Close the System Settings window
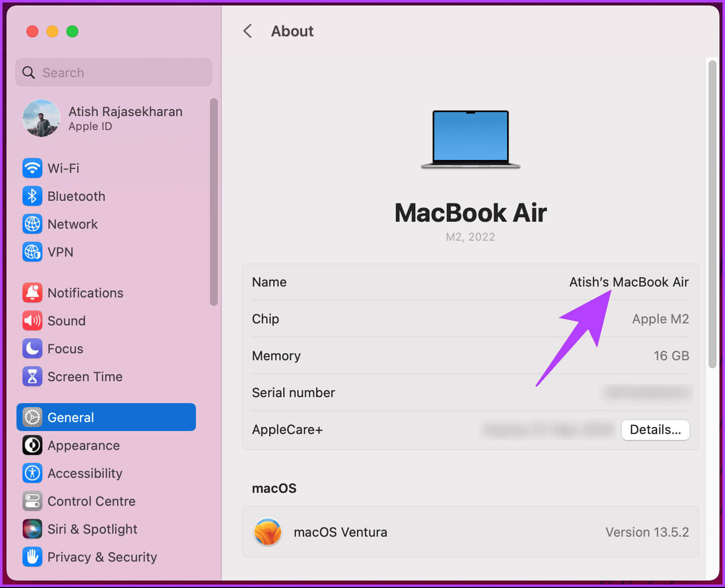This screenshot has width=725, height=588. (x=32, y=31)
